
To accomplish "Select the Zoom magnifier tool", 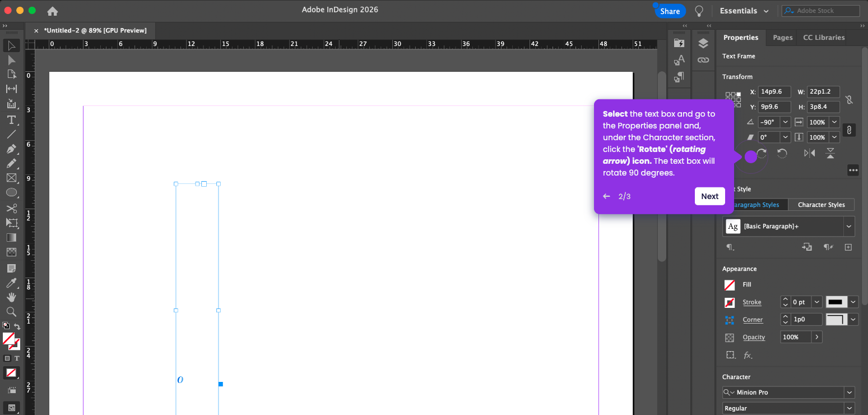I will pyautogui.click(x=11, y=311).
